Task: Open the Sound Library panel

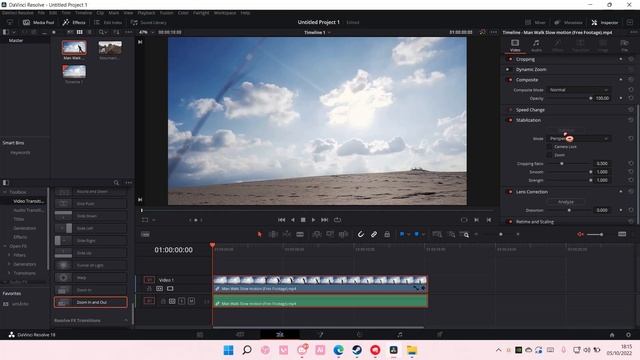Action: pyautogui.click(x=149, y=22)
